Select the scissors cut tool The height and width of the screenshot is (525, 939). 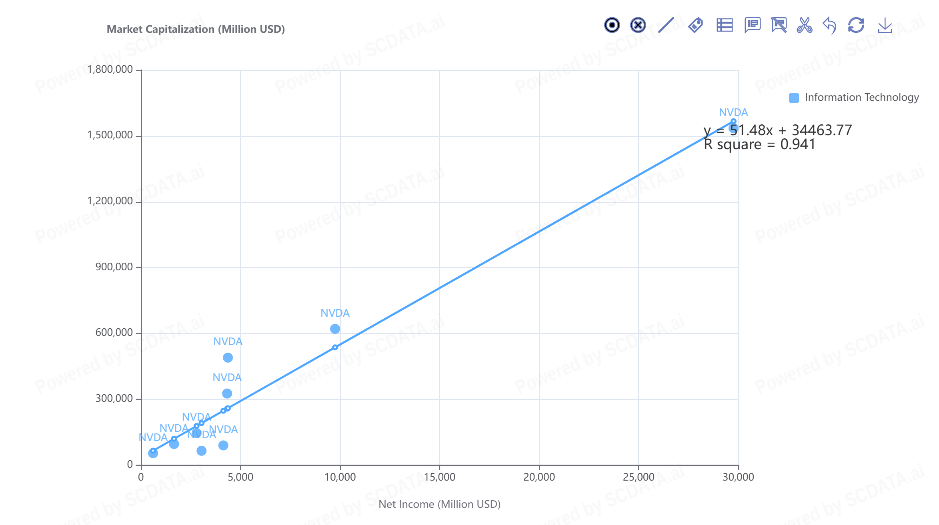(804, 25)
